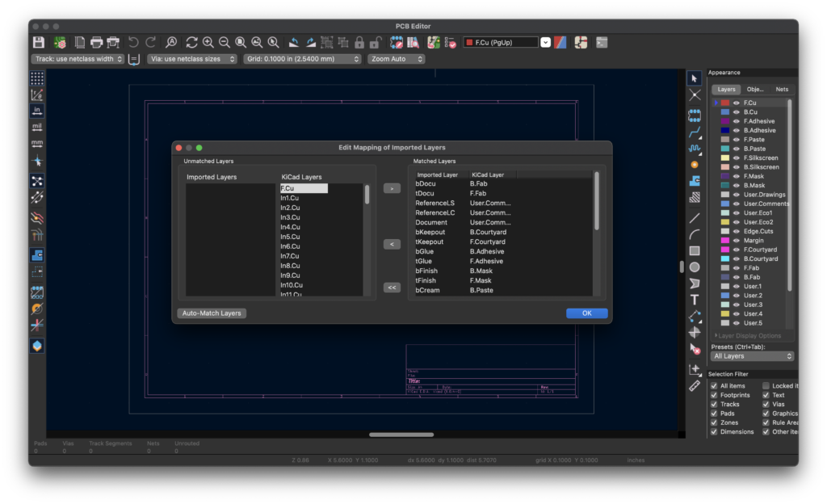Viewport: 827px width, 504px height.
Task: Select the Add text 'T' tool
Action: pos(695,300)
